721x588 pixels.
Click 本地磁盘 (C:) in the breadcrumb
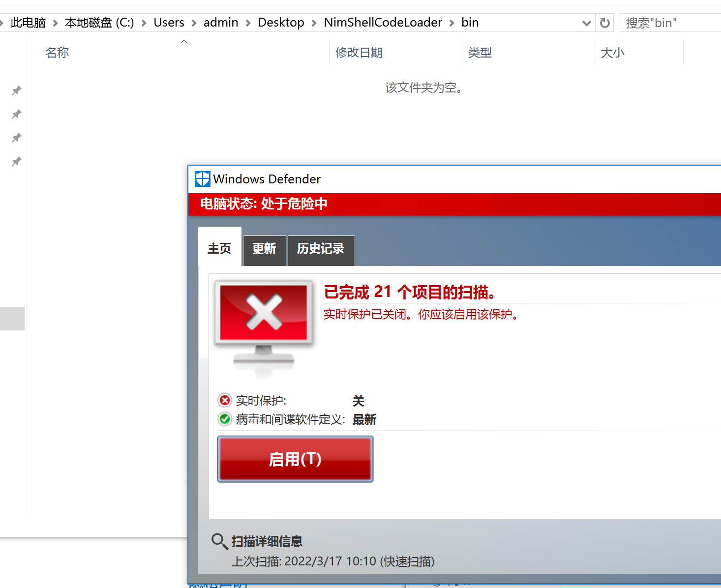tap(99, 23)
